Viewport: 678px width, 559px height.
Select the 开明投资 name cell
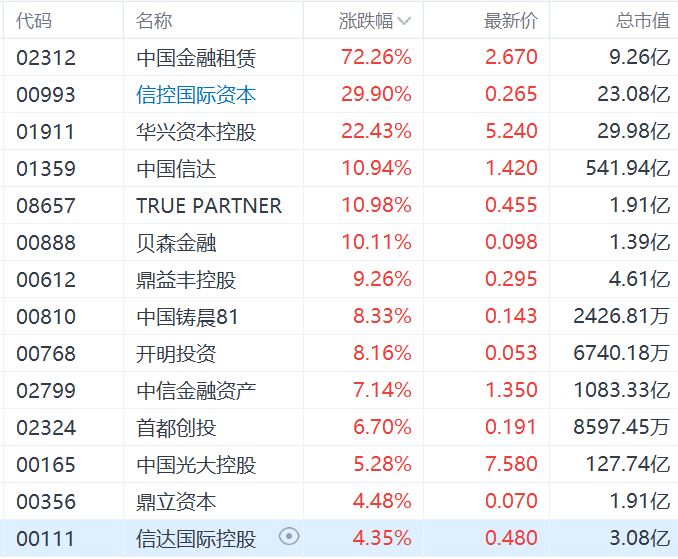[176, 354]
